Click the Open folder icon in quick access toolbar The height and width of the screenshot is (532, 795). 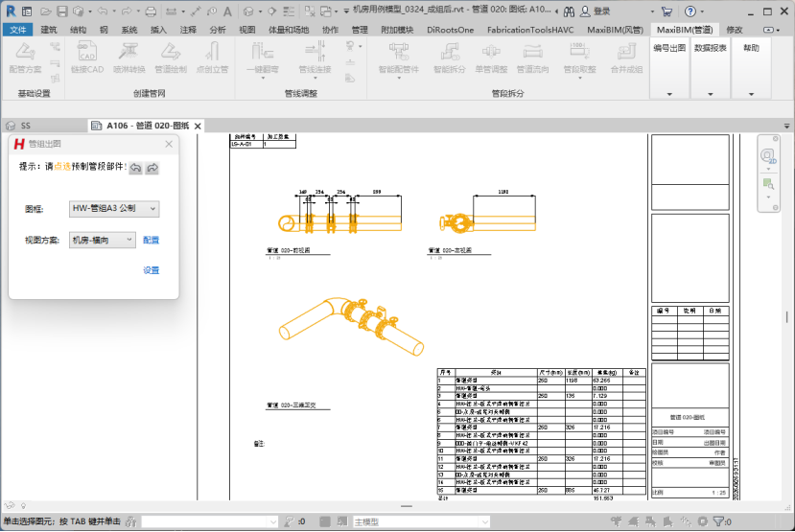pos(46,12)
